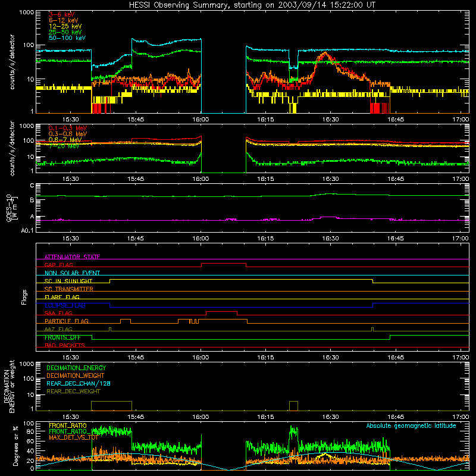Select the DECIMATION_ENERGY legend label
476x476 pixels.
tap(76, 368)
